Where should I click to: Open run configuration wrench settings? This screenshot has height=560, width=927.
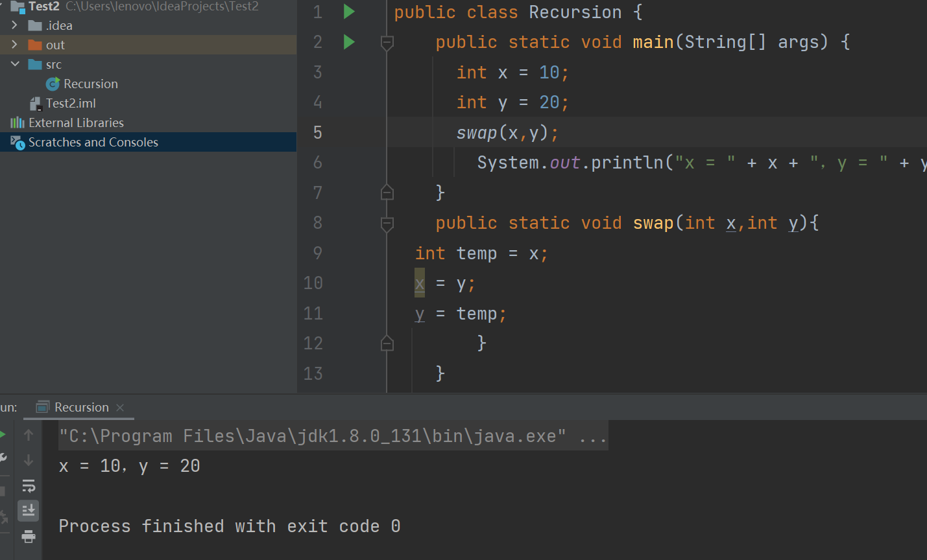(x=3, y=459)
